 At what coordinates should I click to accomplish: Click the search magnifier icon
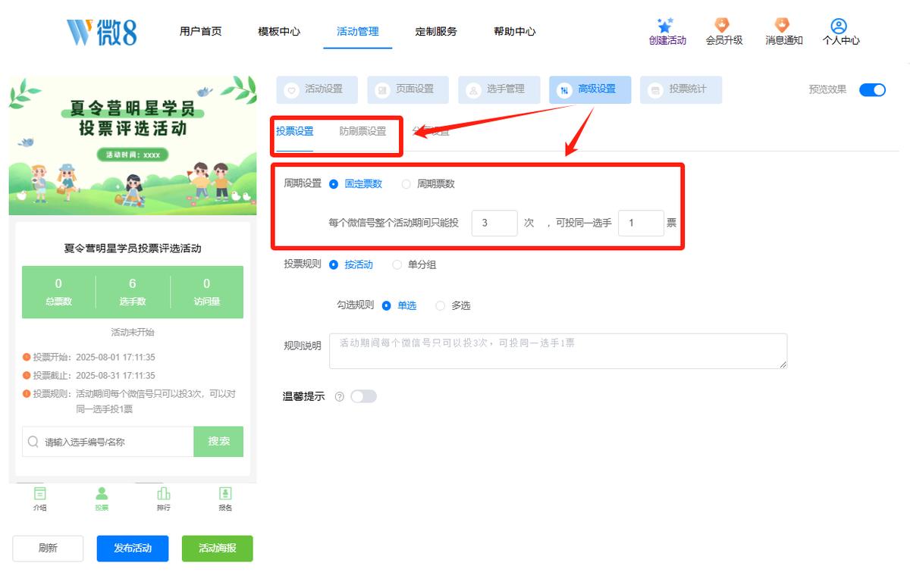click(x=33, y=442)
